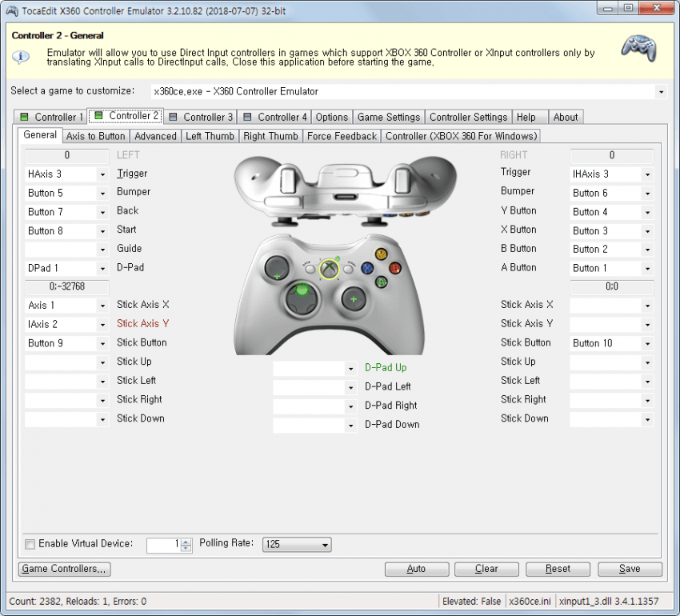Click the left thumbstick on controller image

point(277,267)
